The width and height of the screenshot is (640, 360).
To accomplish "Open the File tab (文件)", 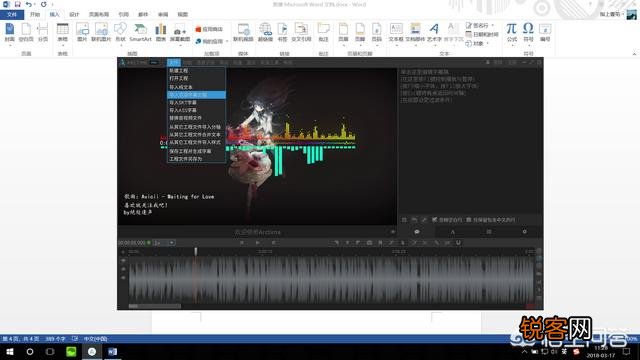I will pyautogui.click(x=12, y=14).
